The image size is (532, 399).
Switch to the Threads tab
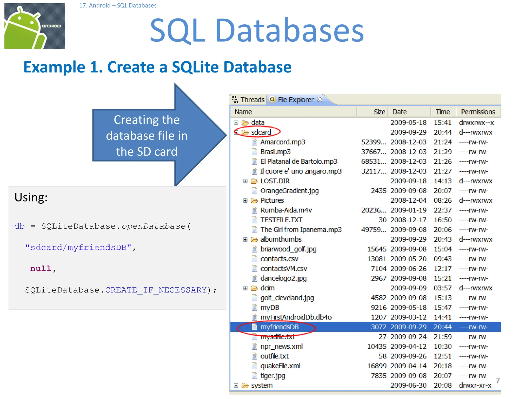point(248,99)
